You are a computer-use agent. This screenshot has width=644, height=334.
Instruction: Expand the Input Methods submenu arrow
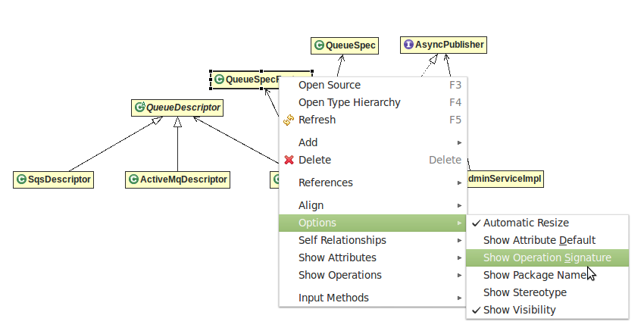[x=460, y=298]
